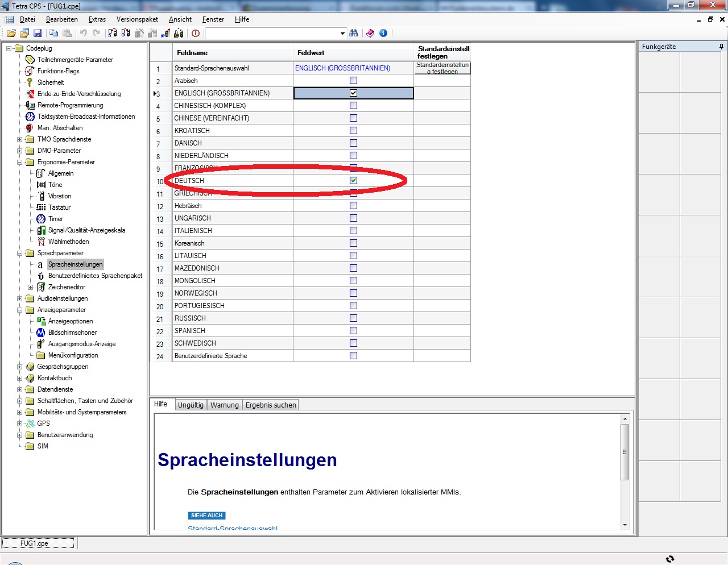
Task: Expand the Gesprächsgruppen node
Action: coord(20,367)
